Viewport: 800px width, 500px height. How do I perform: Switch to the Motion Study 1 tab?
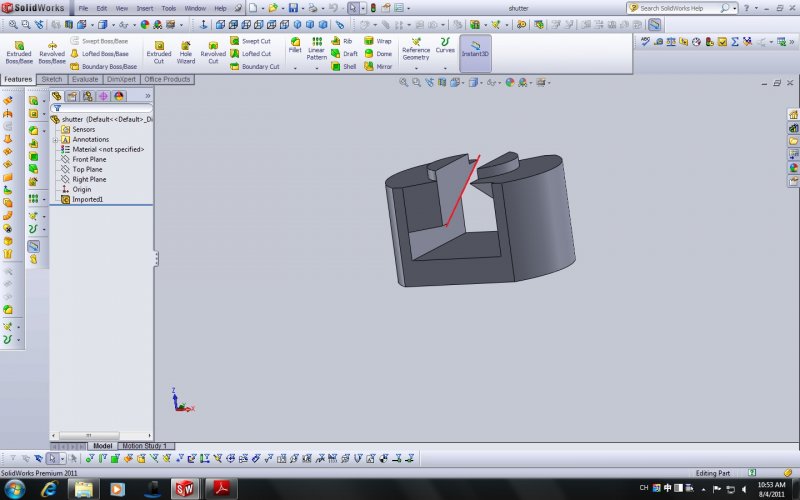click(x=146, y=446)
